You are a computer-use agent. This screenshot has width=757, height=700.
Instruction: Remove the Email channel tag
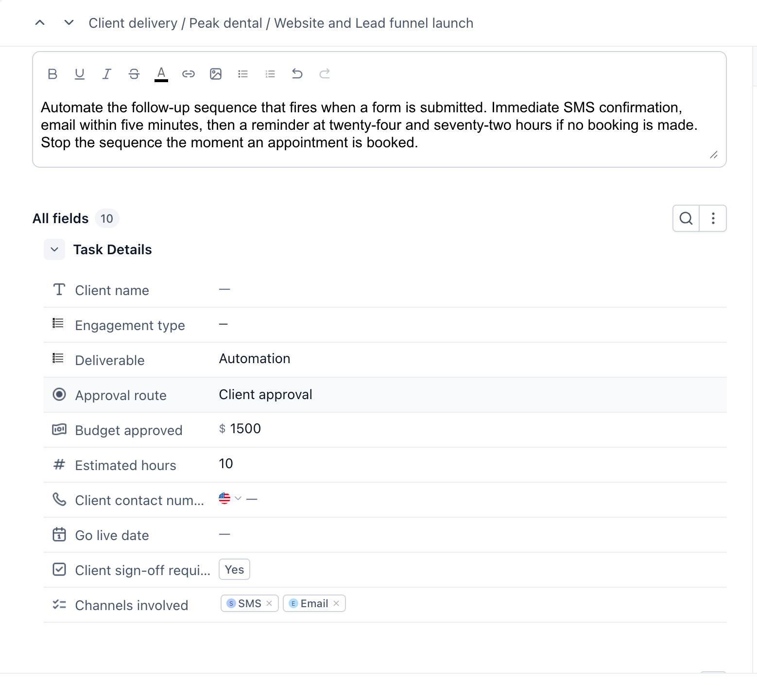coord(336,603)
